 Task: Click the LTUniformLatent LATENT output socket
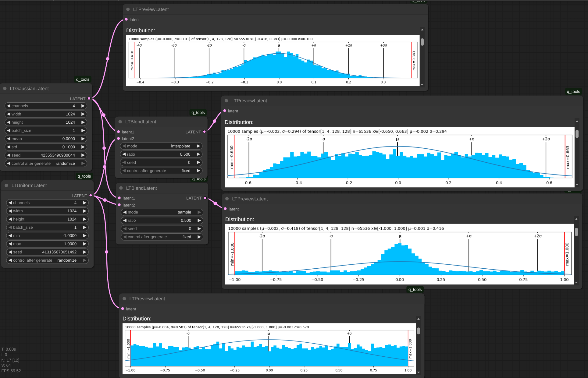click(x=91, y=195)
